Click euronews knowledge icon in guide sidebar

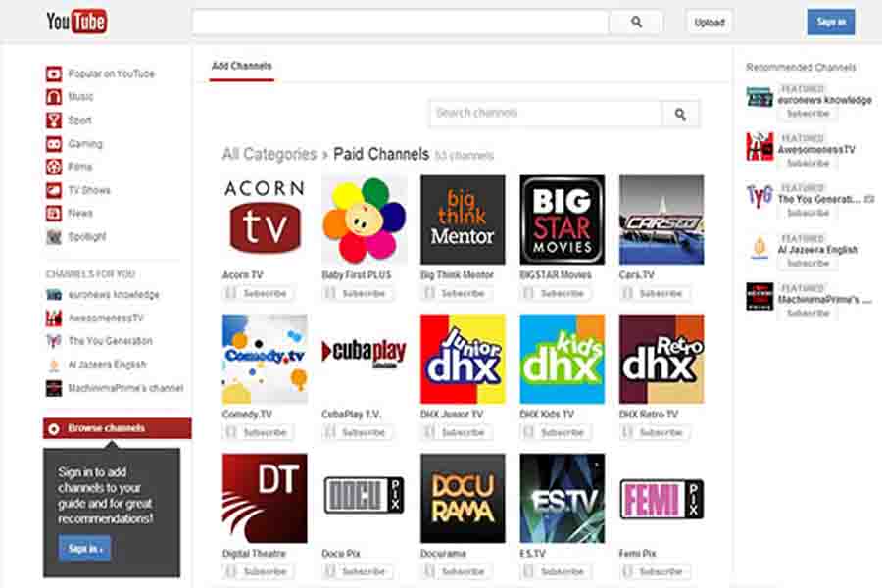[x=54, y=295]
